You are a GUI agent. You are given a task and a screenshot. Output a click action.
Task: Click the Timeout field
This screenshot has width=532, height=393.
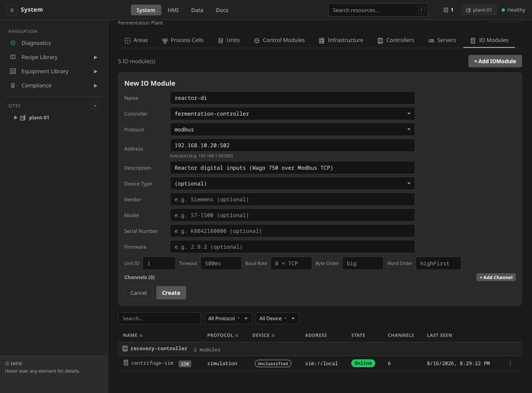pos(221,263)
